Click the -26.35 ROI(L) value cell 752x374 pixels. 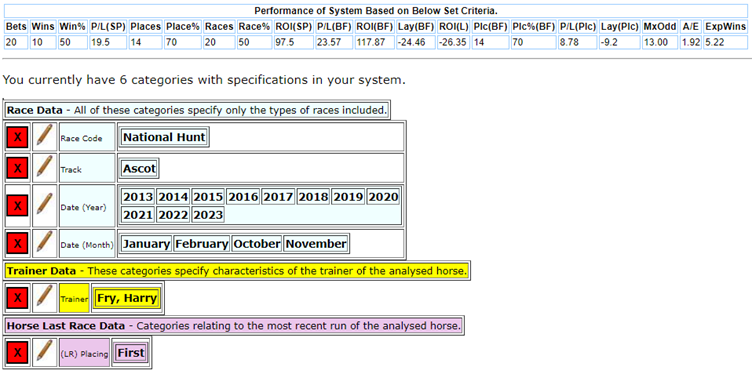click(453, 42)
